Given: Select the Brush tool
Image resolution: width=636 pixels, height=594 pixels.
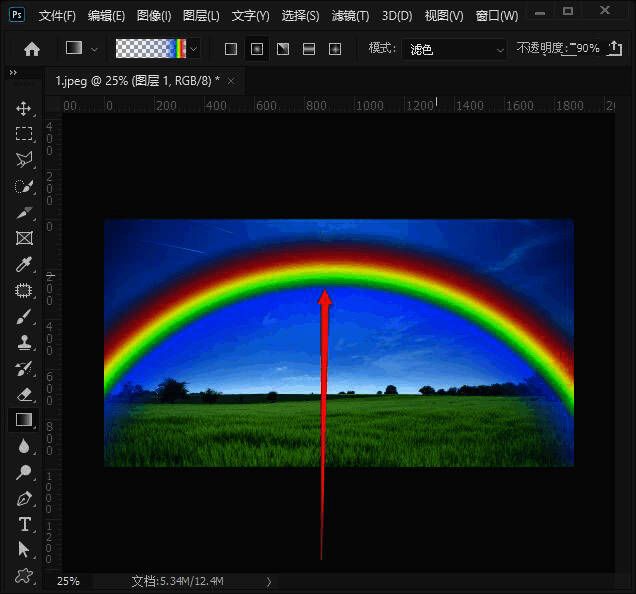Looking at the screenshot, I should coord(24,316).
